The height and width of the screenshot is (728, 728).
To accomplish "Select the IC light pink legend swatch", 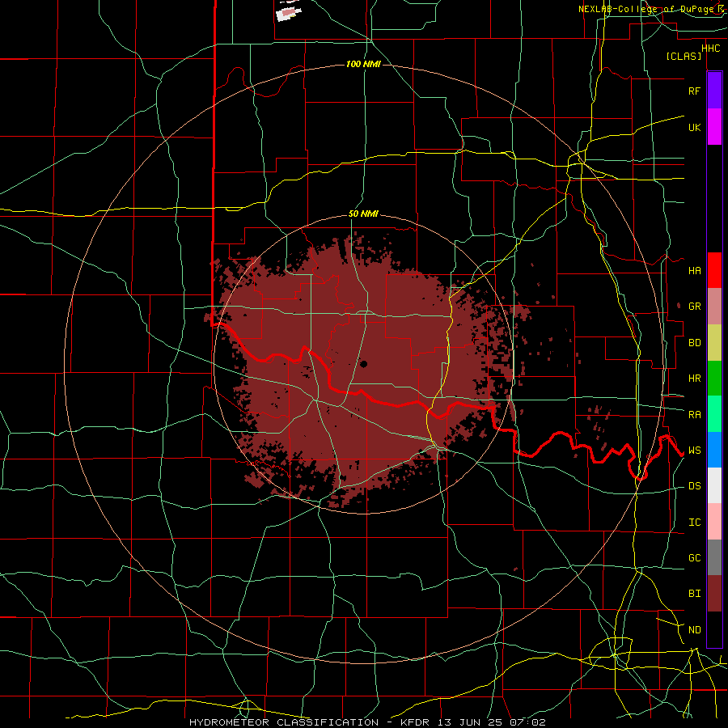I will (x=714, y=522).
